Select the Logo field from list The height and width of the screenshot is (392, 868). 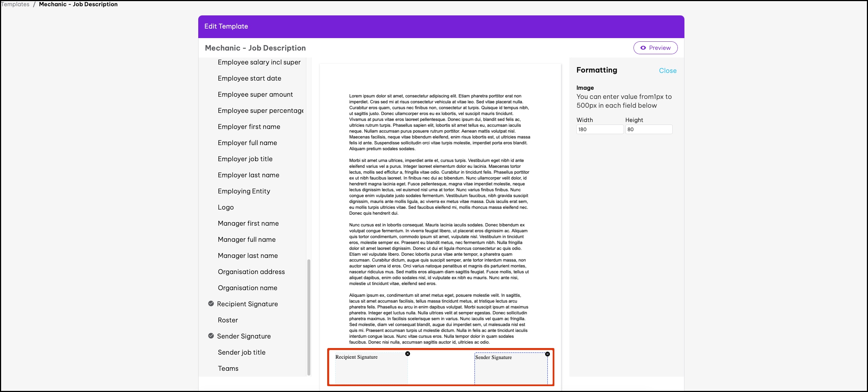(226, 207)
